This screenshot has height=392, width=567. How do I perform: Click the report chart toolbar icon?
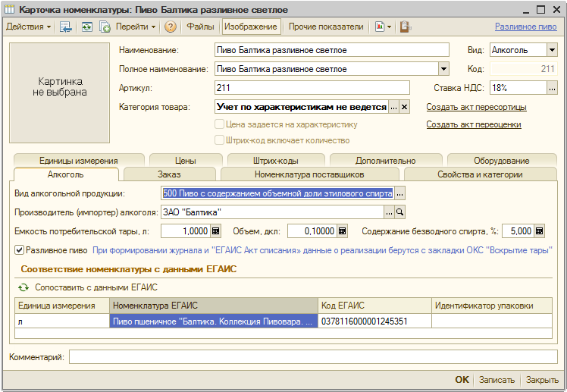click(379, 27)
